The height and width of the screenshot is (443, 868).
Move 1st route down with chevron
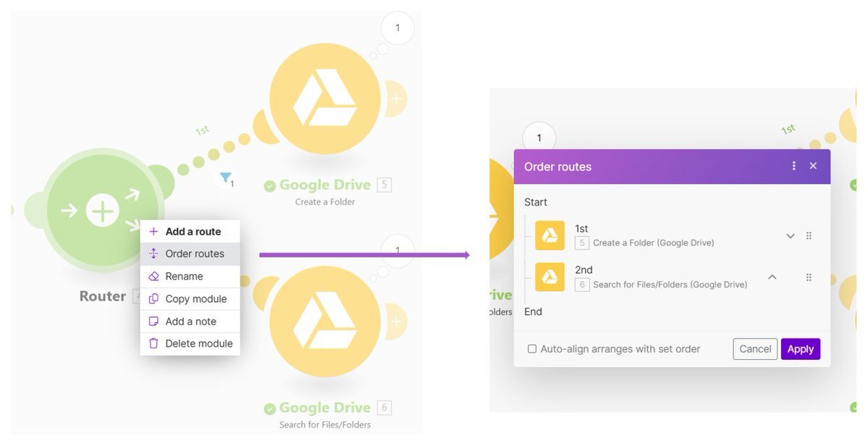[x=791, y=236]
